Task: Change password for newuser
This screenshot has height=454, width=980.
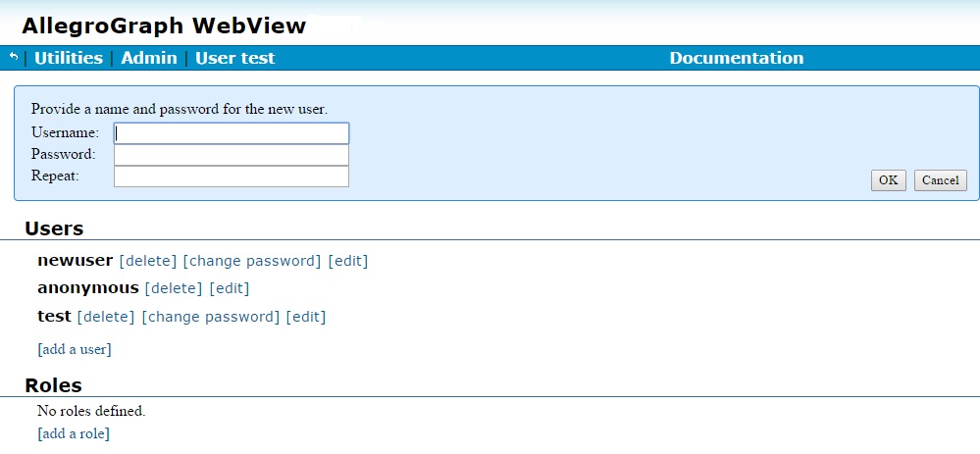Action: tap(252, 261)
